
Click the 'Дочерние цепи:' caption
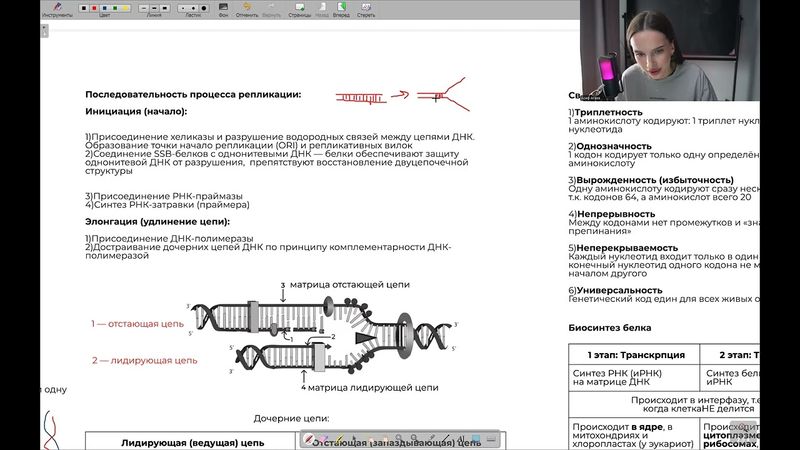coord(291,418)
